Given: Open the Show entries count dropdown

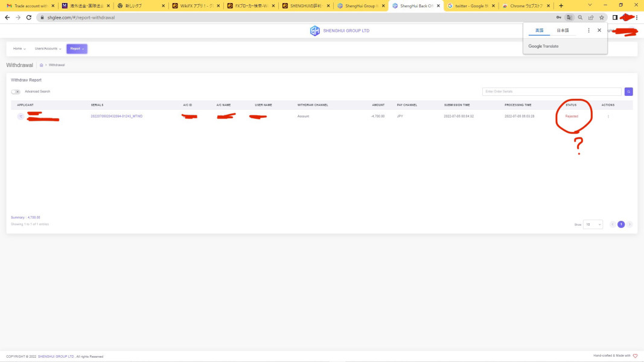Looking at the screenshot, I should coord(593,224).
